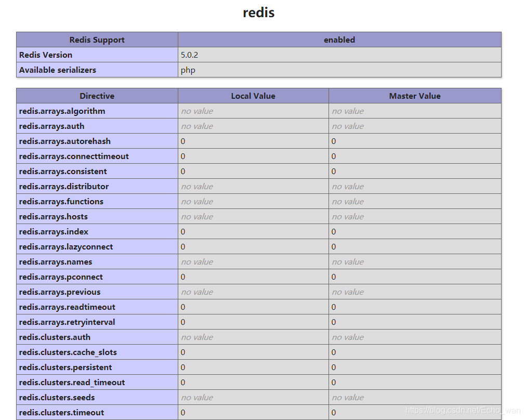Screen dimensions: 525x420
Task: Click master value of redis.arrays.algorithm
Action: click(x=348, y=111)
